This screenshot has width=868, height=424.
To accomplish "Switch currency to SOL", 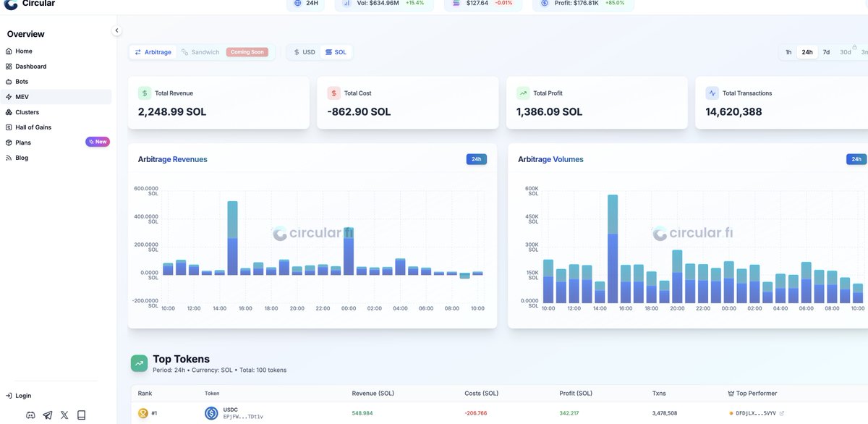I will (x=336, y=52).
